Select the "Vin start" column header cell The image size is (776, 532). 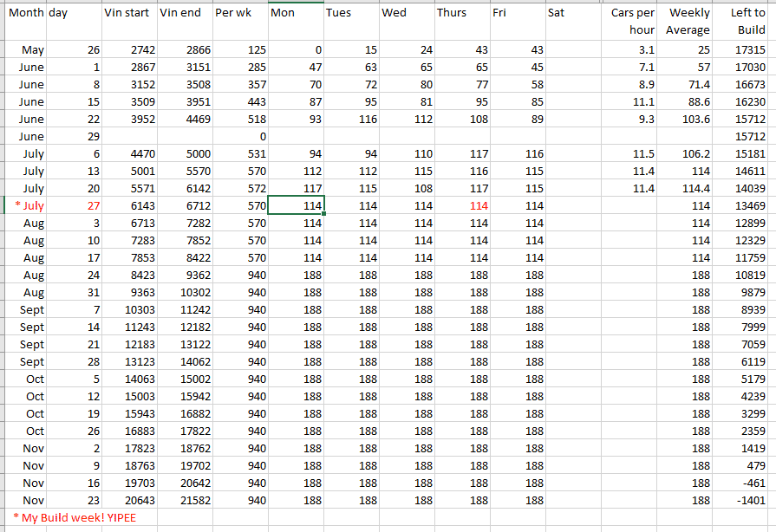(128, 14)
